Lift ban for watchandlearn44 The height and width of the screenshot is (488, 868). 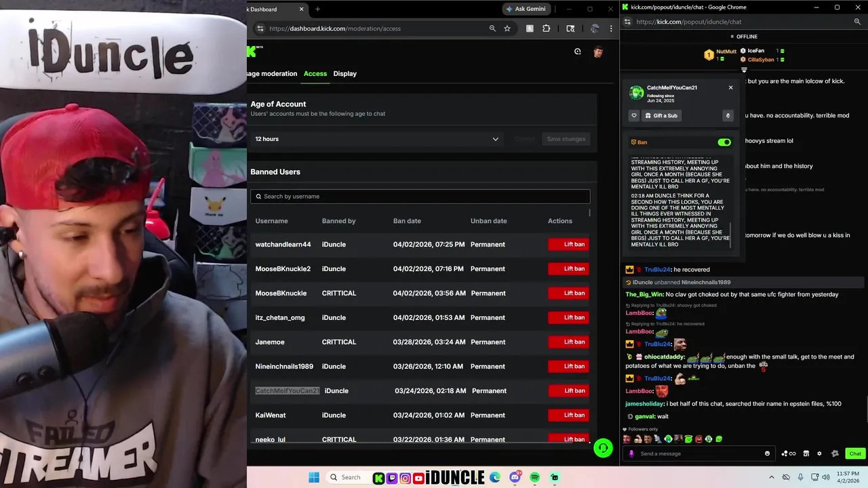[x=568, y=244]
